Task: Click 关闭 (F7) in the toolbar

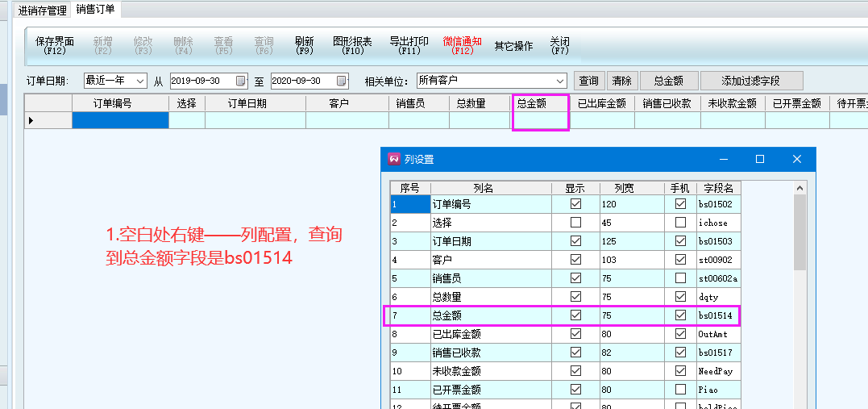Action: tap(559, 45)
